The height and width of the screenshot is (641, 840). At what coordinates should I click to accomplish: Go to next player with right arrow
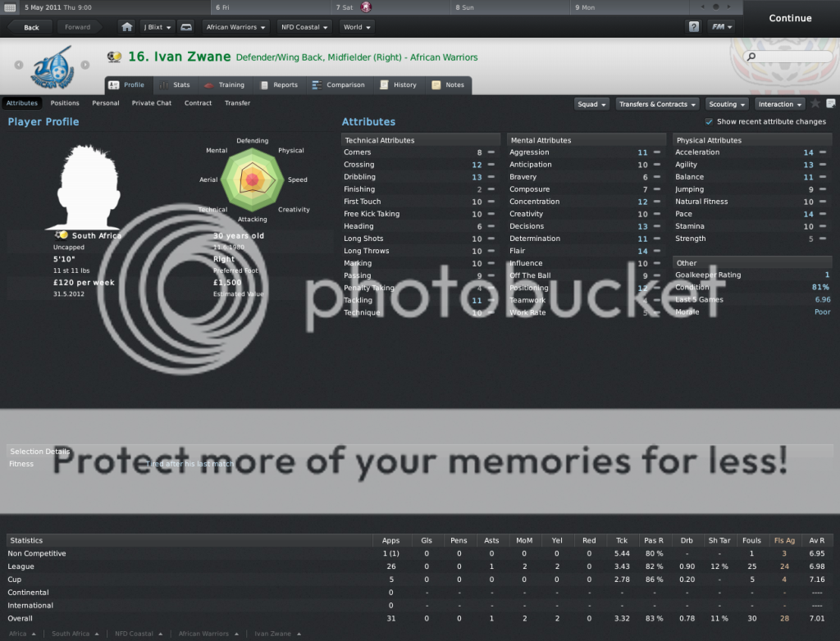coord(84,65)
